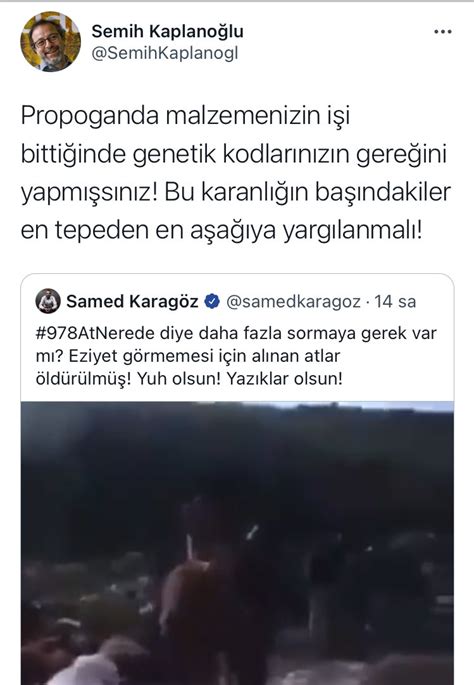Click the 14 sa timestamp

click(x=395, y=302)
